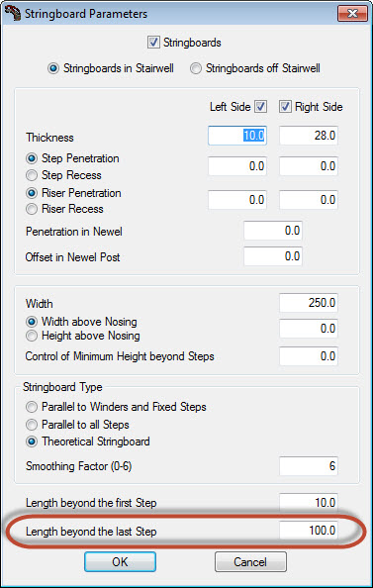This screenshot has height=588, width=373.
Task: Choose the Riser Recess radio button
Action: [x=32, y=209]
